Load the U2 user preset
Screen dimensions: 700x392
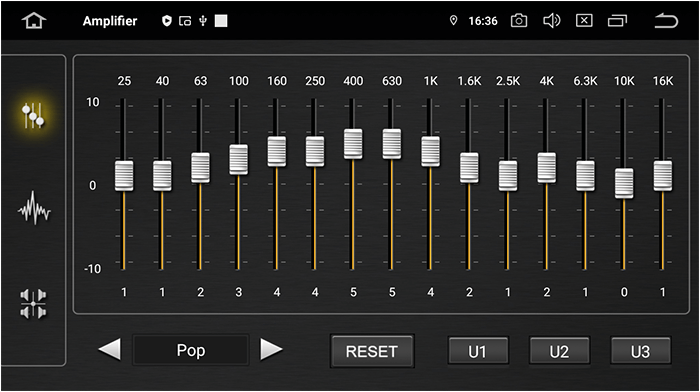559,351
